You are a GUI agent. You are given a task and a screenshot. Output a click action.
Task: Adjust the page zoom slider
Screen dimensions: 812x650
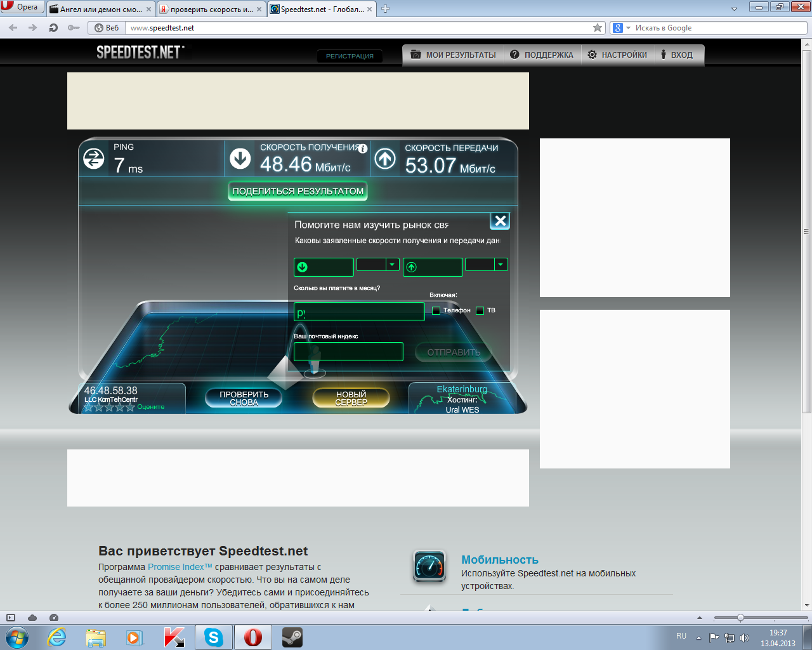pos(740,618)
